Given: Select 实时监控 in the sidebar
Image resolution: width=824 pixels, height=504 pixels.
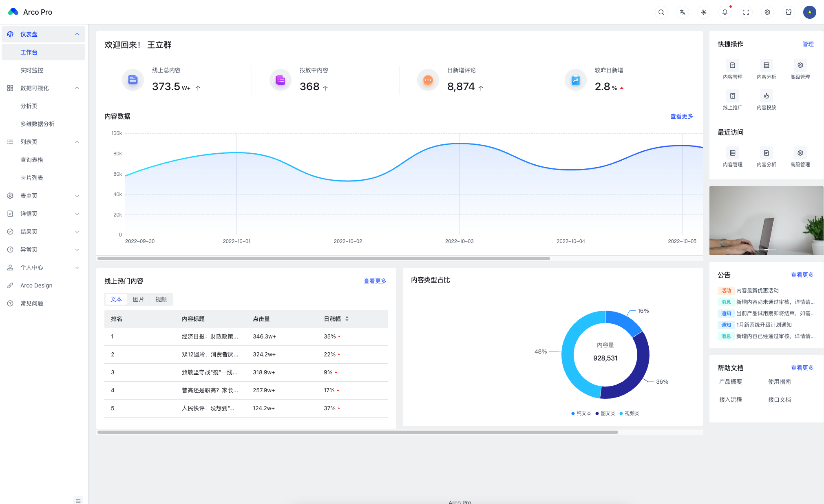Looking at the screenshot, I should (x=32, y=70).
